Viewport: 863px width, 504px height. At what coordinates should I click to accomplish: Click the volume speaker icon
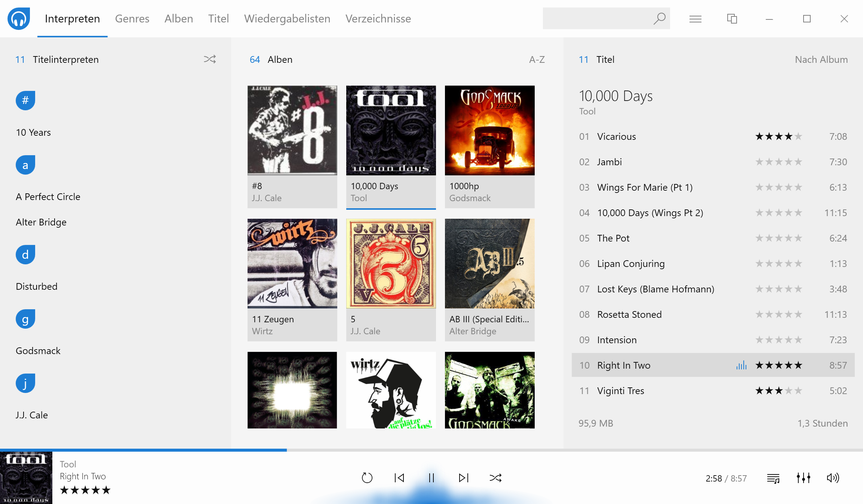coord(833,478)
